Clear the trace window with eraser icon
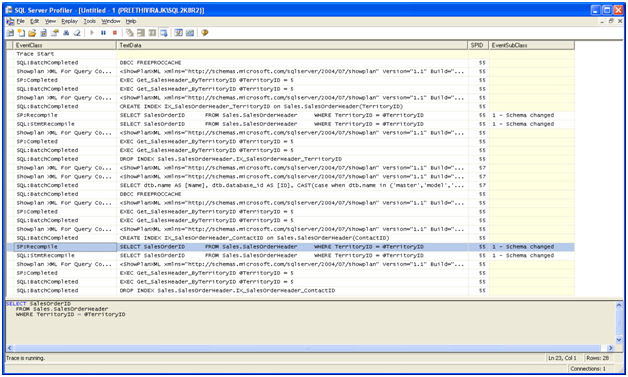The width and height of the screenshot is (628, 377). (77, 33)
